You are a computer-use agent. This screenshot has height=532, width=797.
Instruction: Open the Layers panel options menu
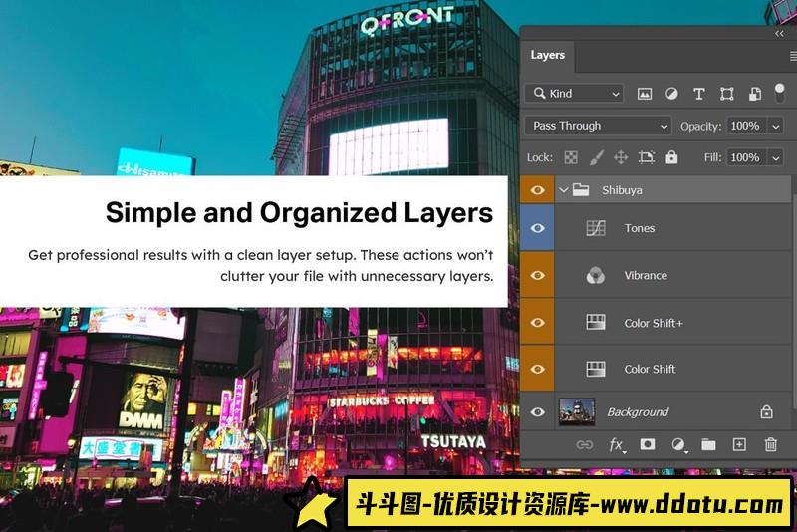793,56
